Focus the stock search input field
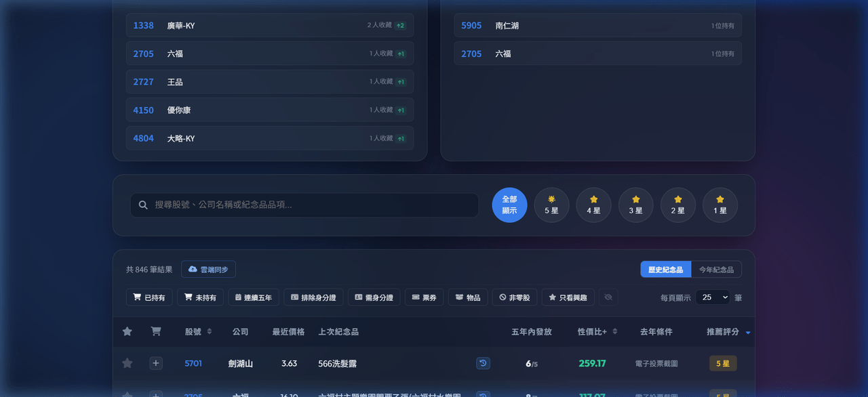868x397 pixels. 304,205
